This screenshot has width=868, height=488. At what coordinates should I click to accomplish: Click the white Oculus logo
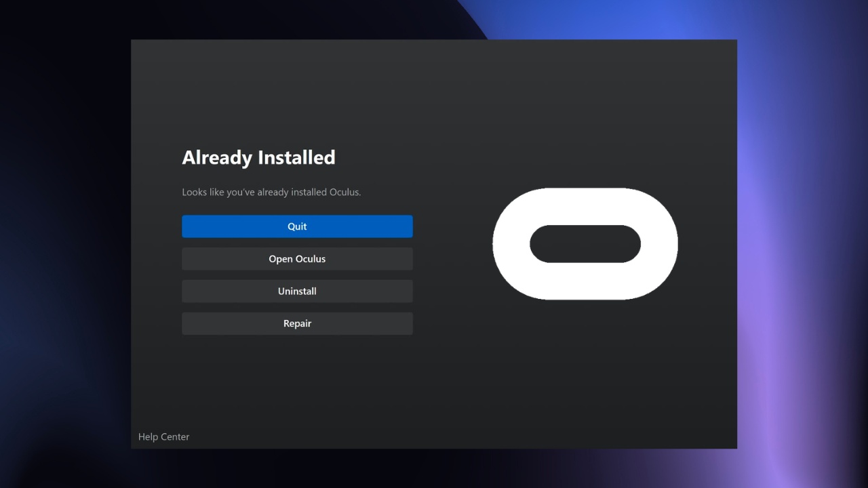585,244
